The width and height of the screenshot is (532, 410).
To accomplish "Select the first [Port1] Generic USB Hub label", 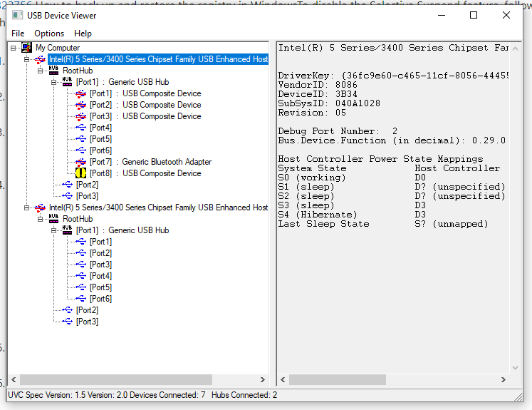I will (122, 82).
